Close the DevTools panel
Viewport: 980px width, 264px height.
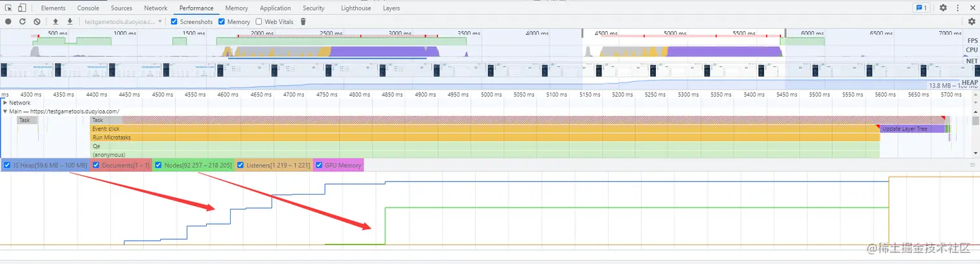pos(972,8)
